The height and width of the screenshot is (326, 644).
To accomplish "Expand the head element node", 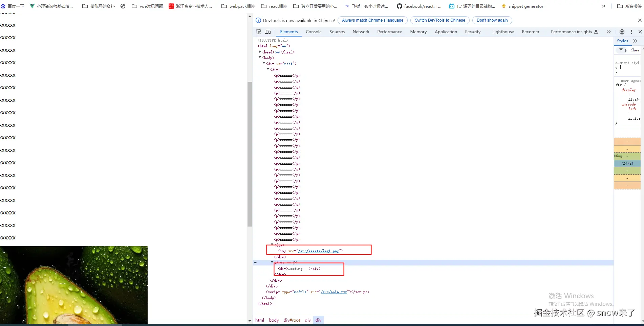I will pos(260,52).
